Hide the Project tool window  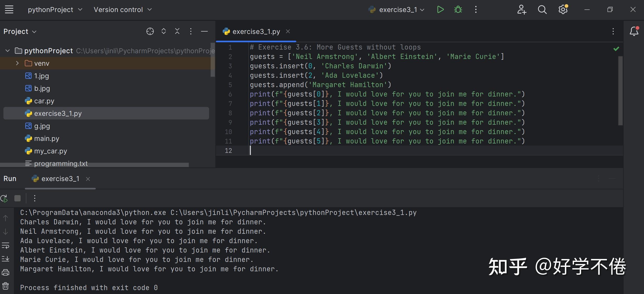pos(204,31)
